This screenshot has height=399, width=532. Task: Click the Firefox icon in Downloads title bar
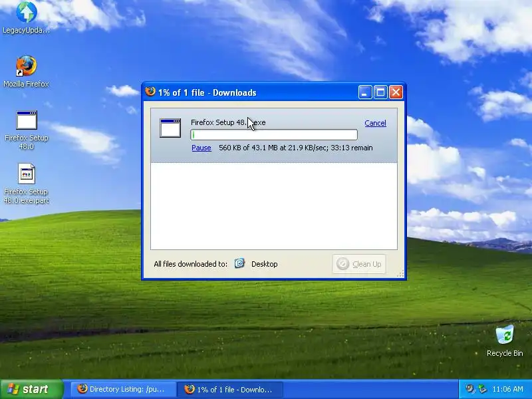point(150,92)
